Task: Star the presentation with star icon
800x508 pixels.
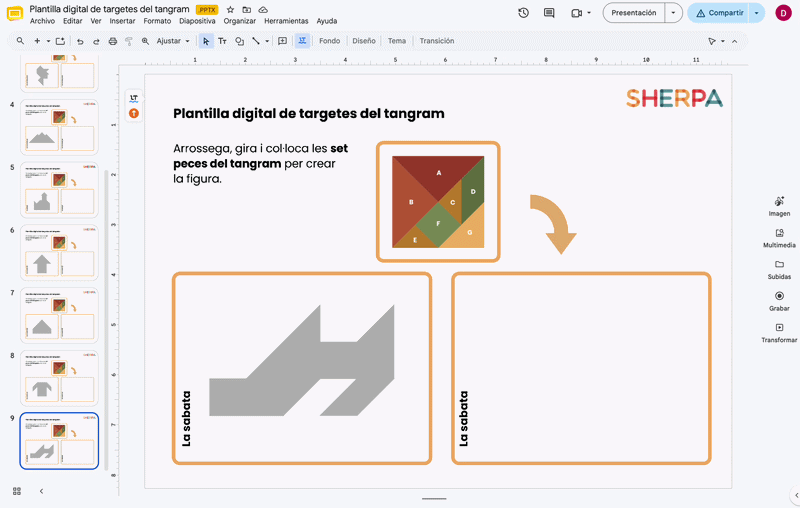Action: [x=230, y=10]
